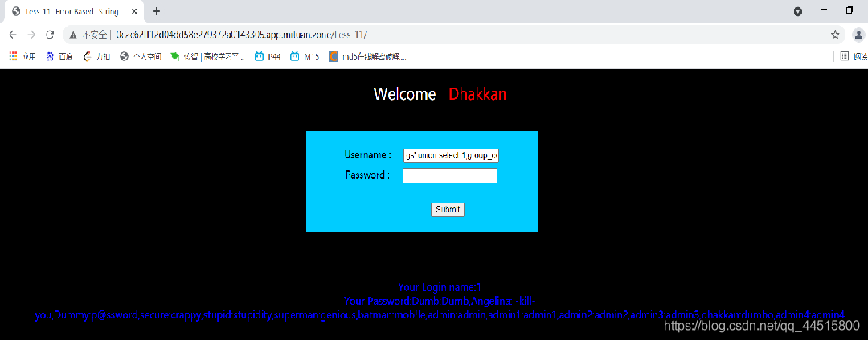
Task: Reload the Less-11 page
Action: coord(50,35)
